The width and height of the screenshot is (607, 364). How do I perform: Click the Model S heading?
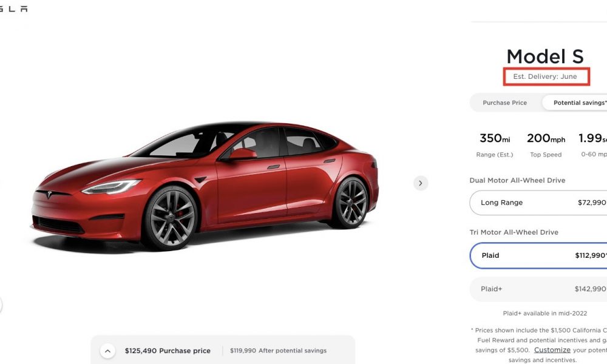click(545, 56)
